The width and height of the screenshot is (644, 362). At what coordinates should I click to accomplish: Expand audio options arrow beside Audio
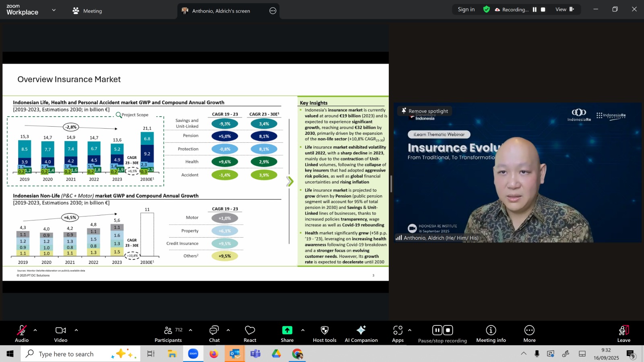click(x=35, y=330)
